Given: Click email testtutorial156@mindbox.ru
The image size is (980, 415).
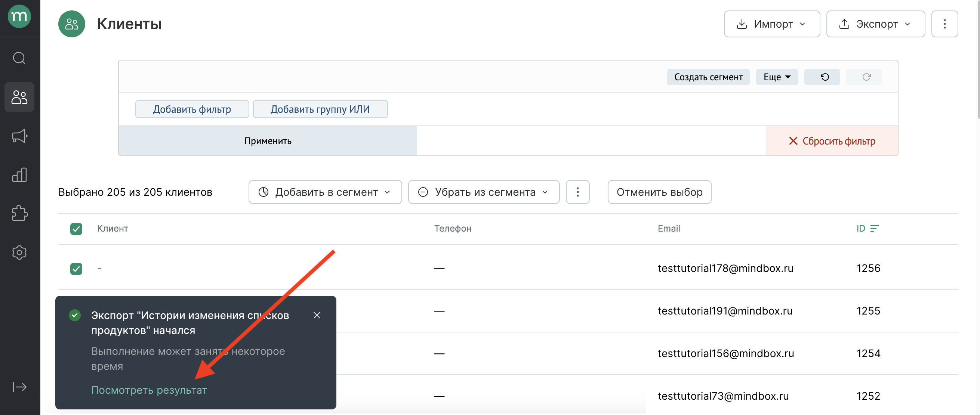Looking at the screenshot, I should point(725,353).
